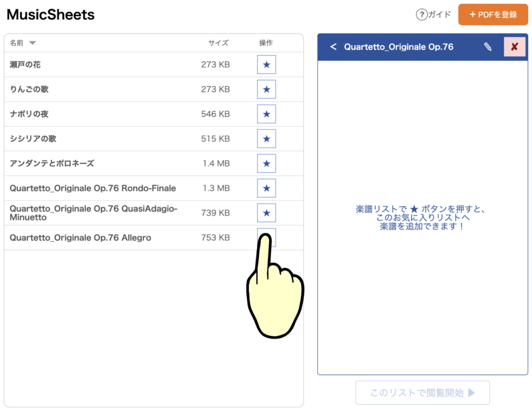Click the star button for 瀬戸の花
The width and height of the screenshot is (532, 409).
pos(267,65)
